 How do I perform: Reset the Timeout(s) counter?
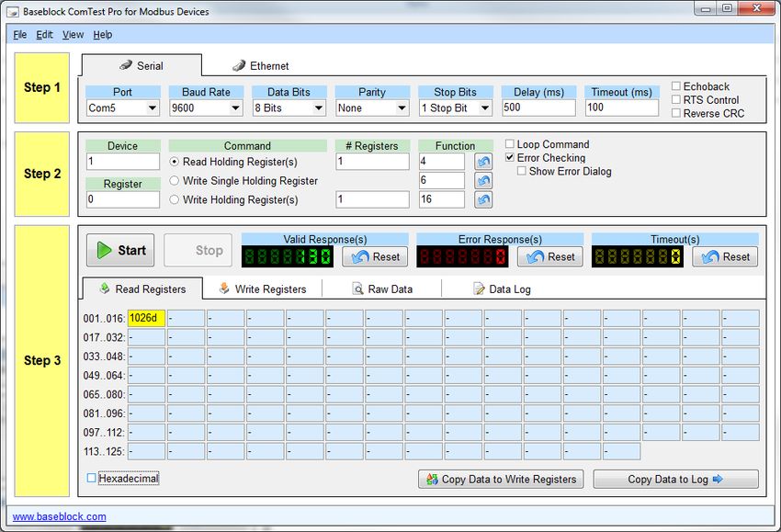[725, 257]
